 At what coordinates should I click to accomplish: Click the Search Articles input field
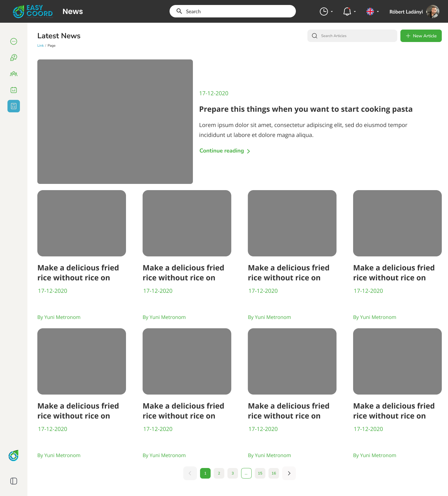(355, 36)
